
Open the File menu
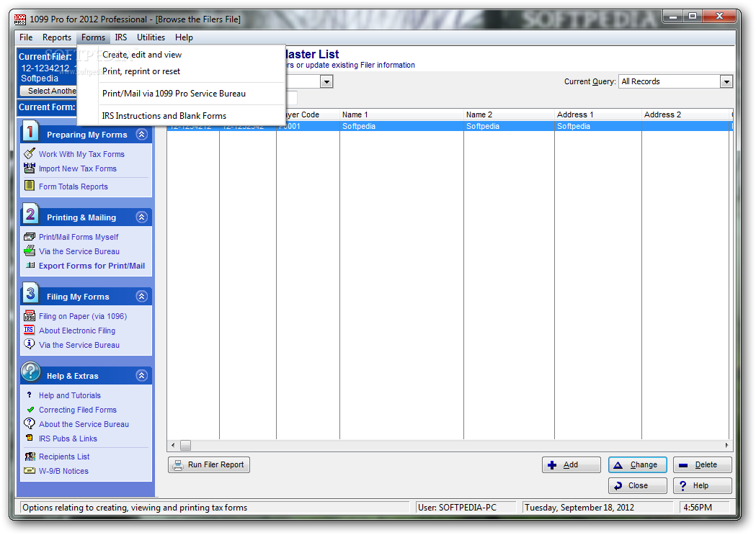click(x=26, y=37)
